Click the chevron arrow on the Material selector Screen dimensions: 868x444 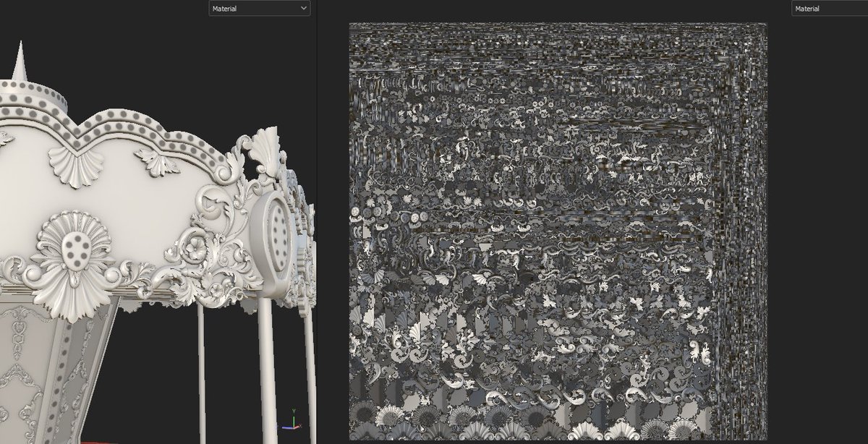coord(304,8)
